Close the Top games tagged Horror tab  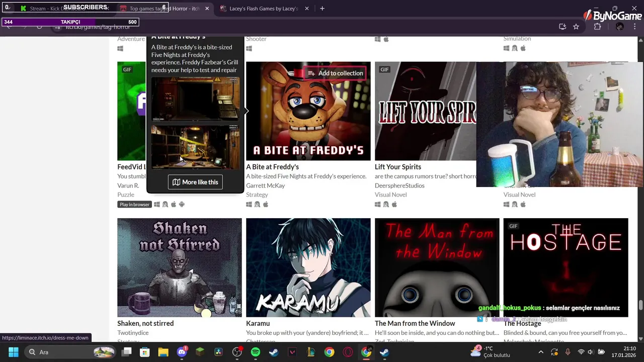207,9
